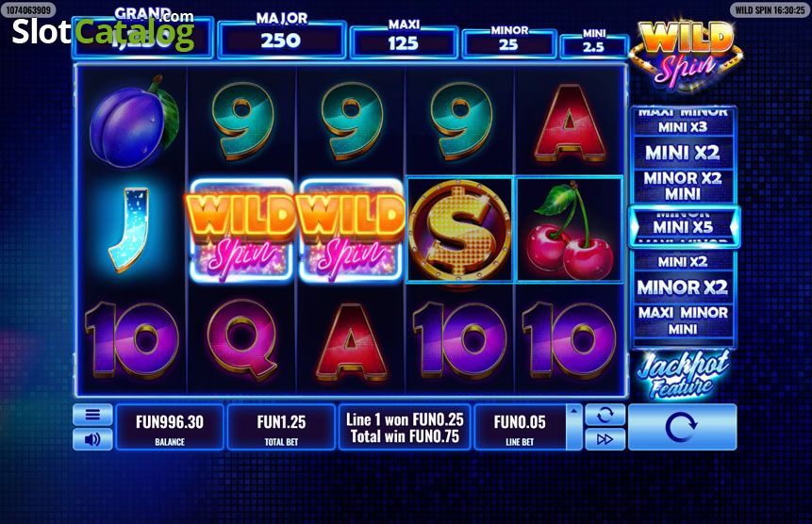The height and width of the screenshot is (524, 812).
Task: Select the MINI X5 jackpot wheel entry
Action: click(x=684, y=227)
